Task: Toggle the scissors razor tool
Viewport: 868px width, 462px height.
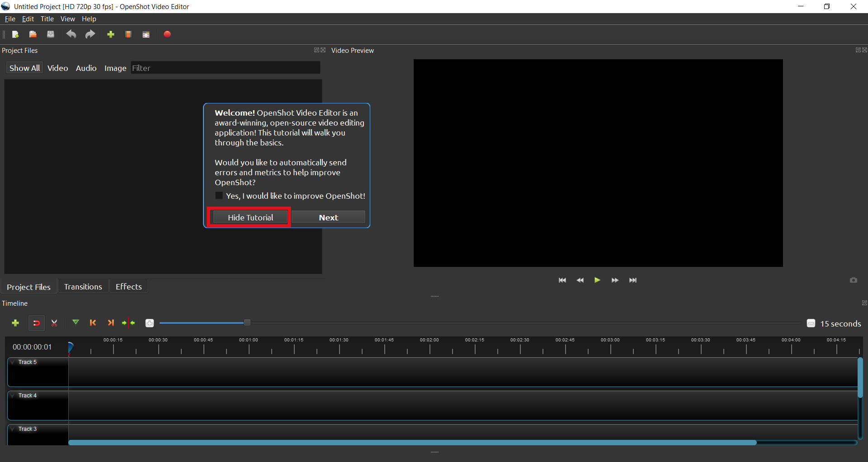Action: (54, 323)
